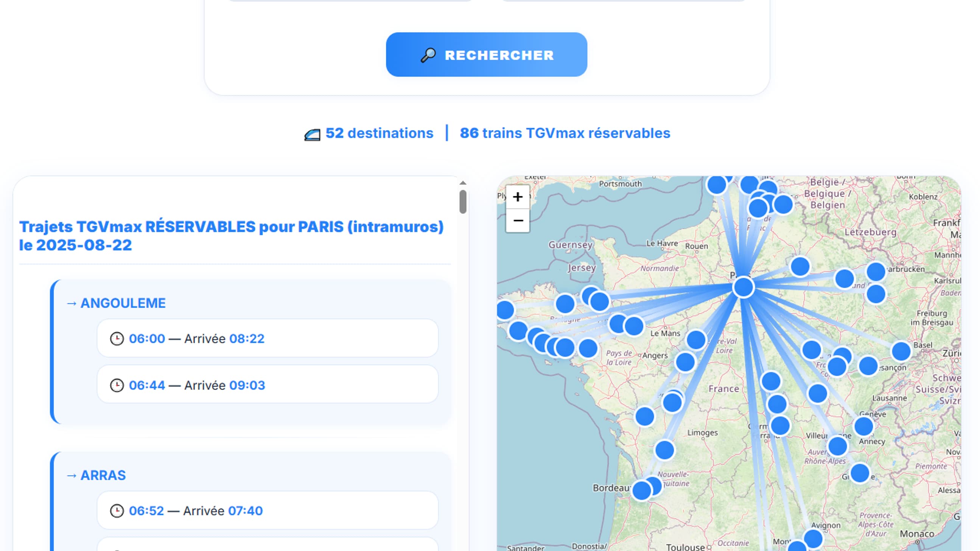Zoom out the map using the minus button
Image resolution: width=980 pixels, height=551 pixels.
point(517,220)
